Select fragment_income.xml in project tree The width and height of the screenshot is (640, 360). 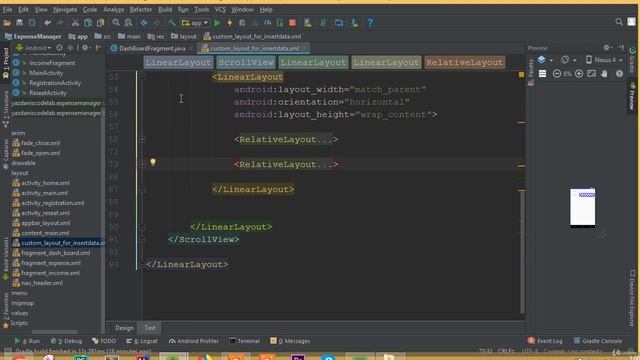click(x=50, y=273)
